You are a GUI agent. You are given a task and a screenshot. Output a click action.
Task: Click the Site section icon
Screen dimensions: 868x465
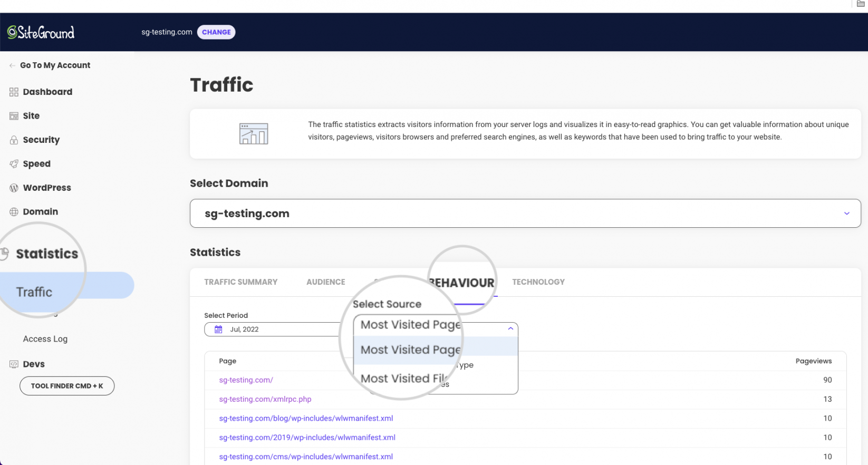[14, 116]
